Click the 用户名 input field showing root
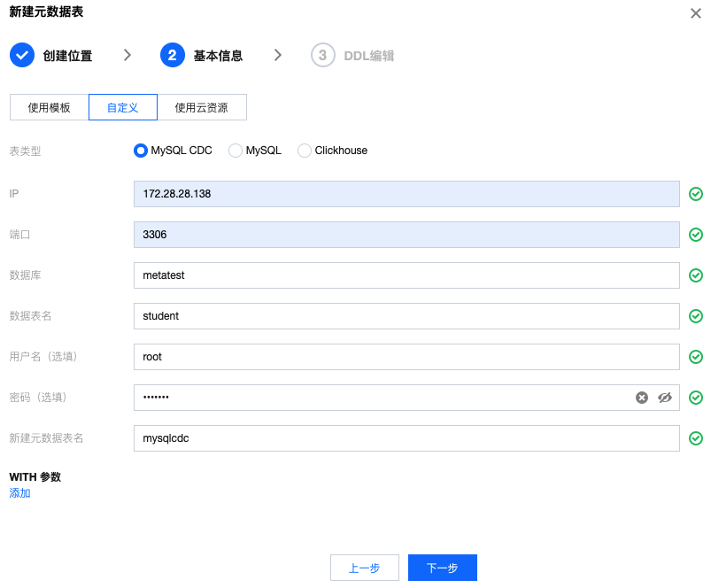This screenshot has width=711, height=588. point(406,357)
